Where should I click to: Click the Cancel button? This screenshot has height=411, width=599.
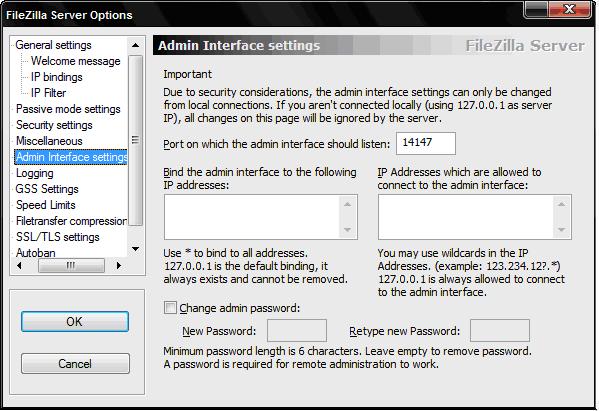(75, 364)
